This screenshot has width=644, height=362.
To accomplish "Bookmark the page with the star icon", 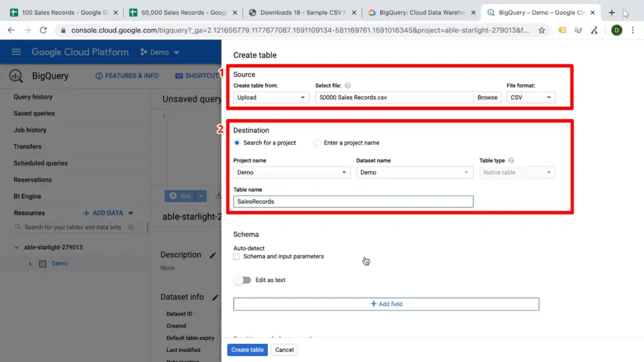I will click(541, 29).
